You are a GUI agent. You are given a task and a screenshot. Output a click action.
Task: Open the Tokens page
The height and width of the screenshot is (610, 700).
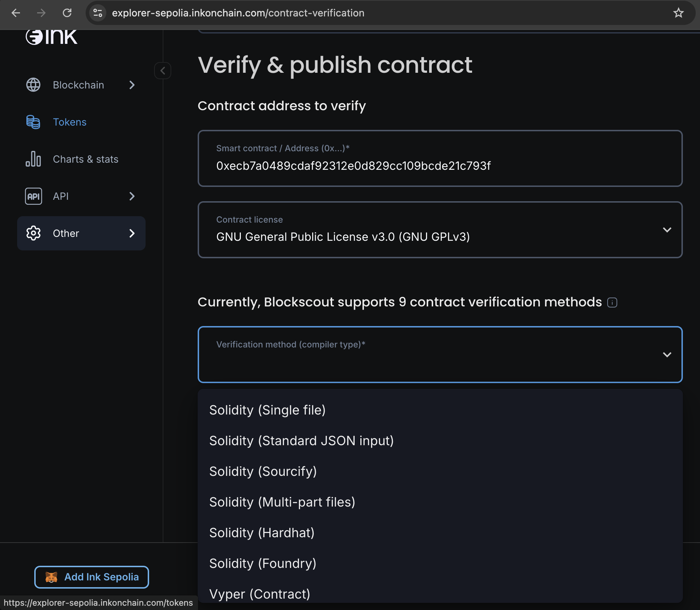click(x=81, y=122)
